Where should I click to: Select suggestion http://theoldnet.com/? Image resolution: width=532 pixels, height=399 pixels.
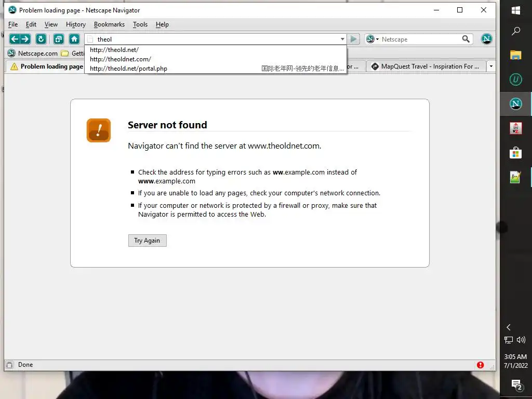[216, 59]
